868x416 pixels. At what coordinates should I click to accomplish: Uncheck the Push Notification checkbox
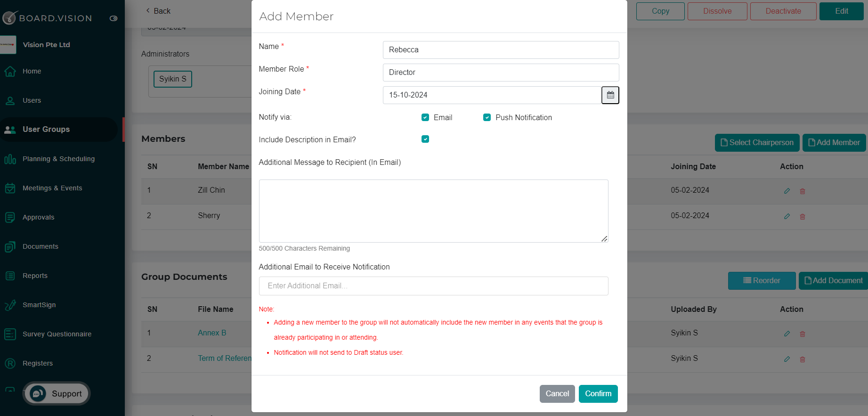(x=487, y=117)
